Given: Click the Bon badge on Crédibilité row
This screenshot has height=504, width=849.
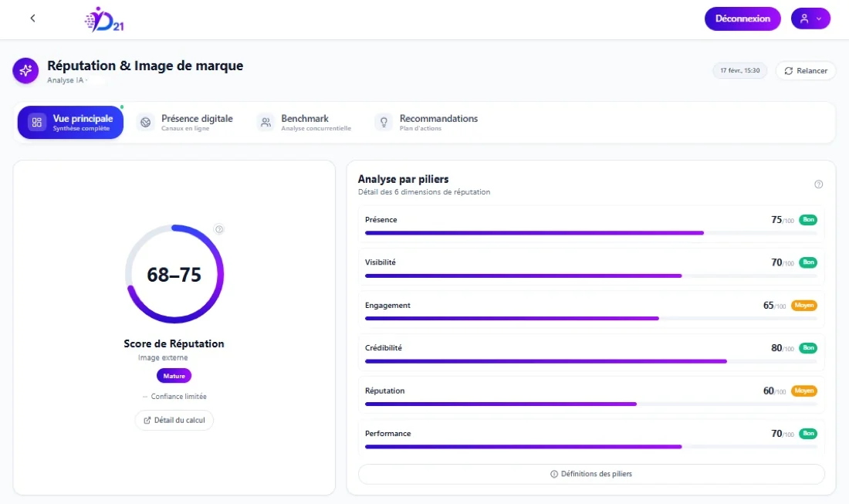Looking at the screenshot, I should point(808,348).
